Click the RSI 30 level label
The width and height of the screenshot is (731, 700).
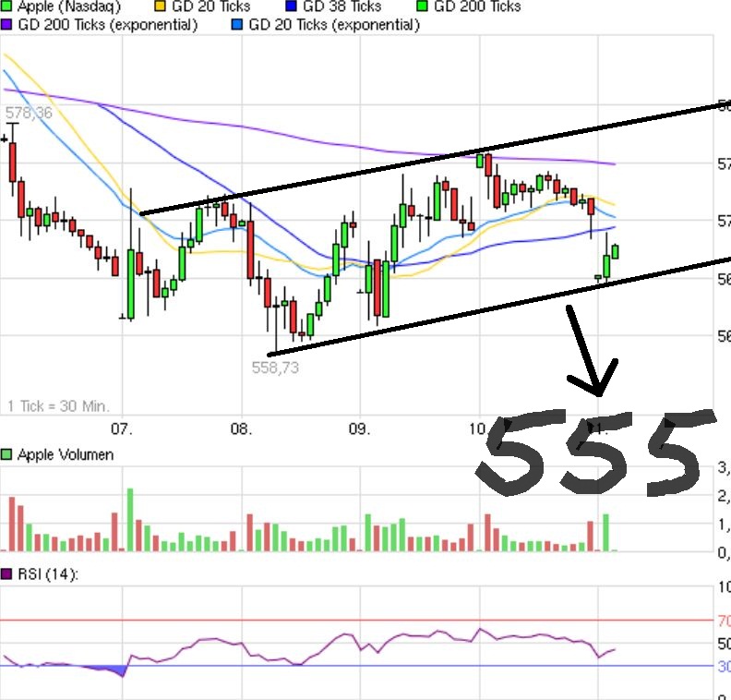[x=724, y=666]
